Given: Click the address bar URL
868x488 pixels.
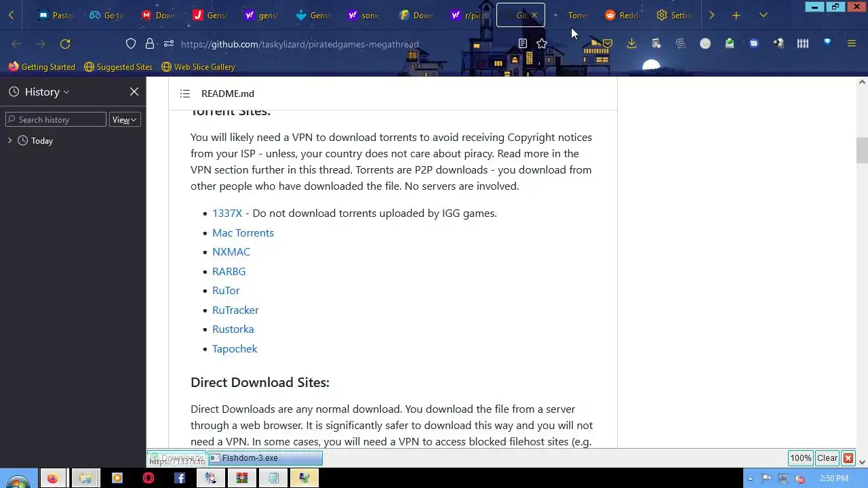Looking at the screenshot, I should pos(300,45).
